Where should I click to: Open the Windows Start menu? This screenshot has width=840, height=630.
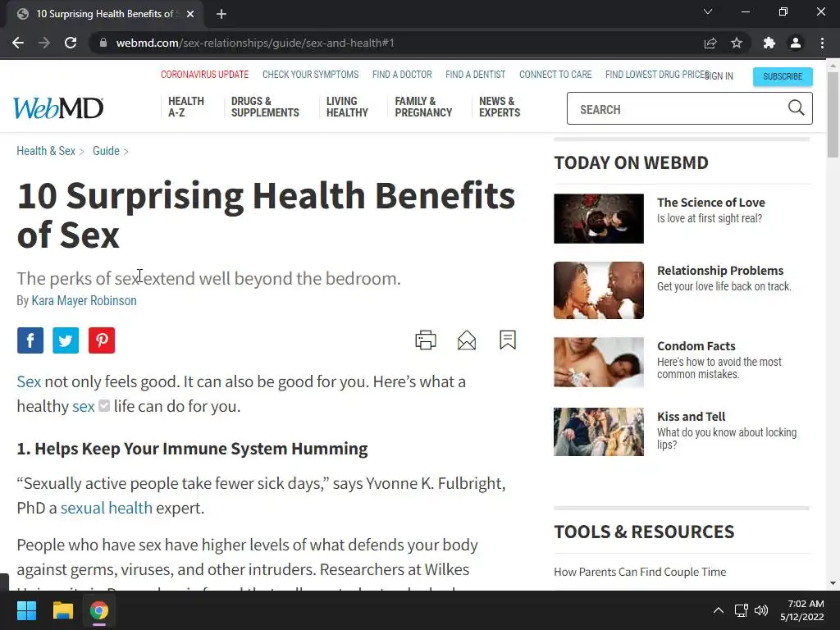click(26, 610)
